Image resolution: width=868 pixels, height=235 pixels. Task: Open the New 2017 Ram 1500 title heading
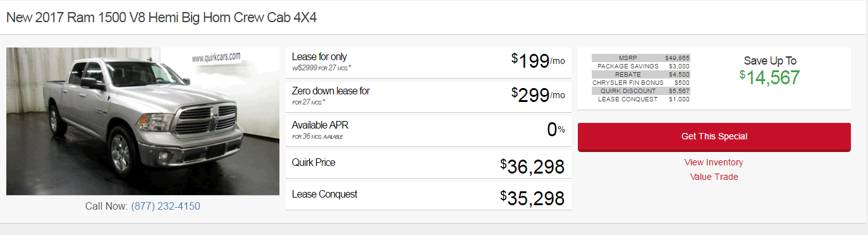click(161, 18)
